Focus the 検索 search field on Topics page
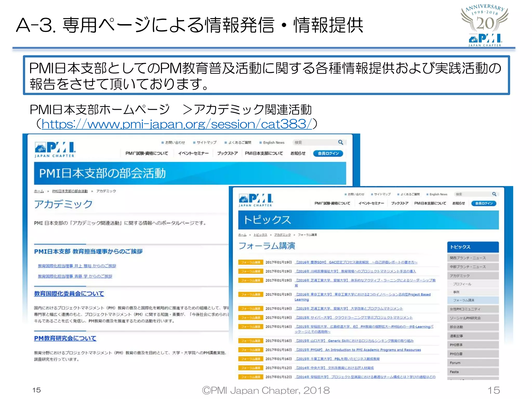 (x=473, y=194)
